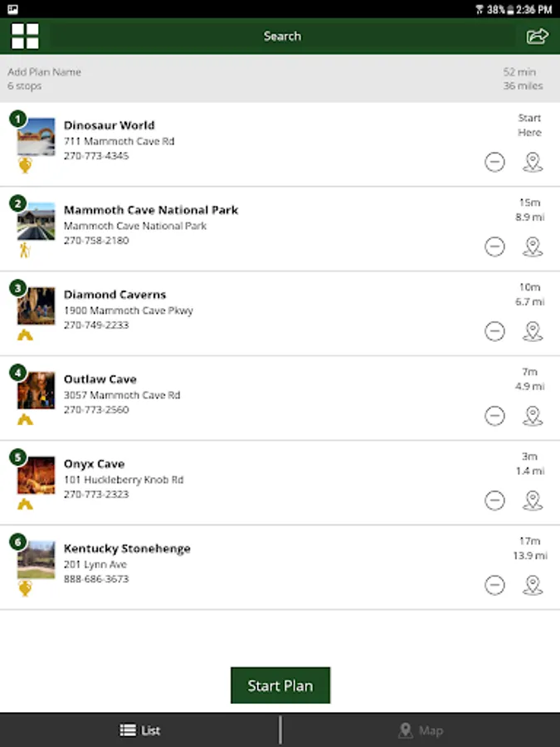
Task: Remove Diamond Caverns stop with minus icon
Action: coord(494,331)
